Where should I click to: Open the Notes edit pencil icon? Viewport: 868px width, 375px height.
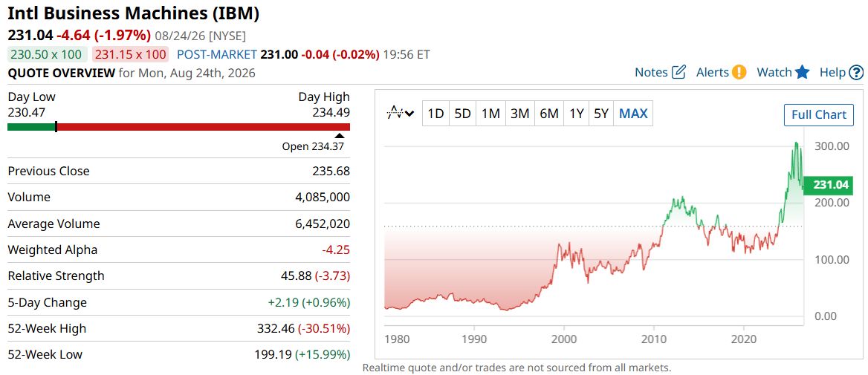pyautogui.click(x=678, y=72)
